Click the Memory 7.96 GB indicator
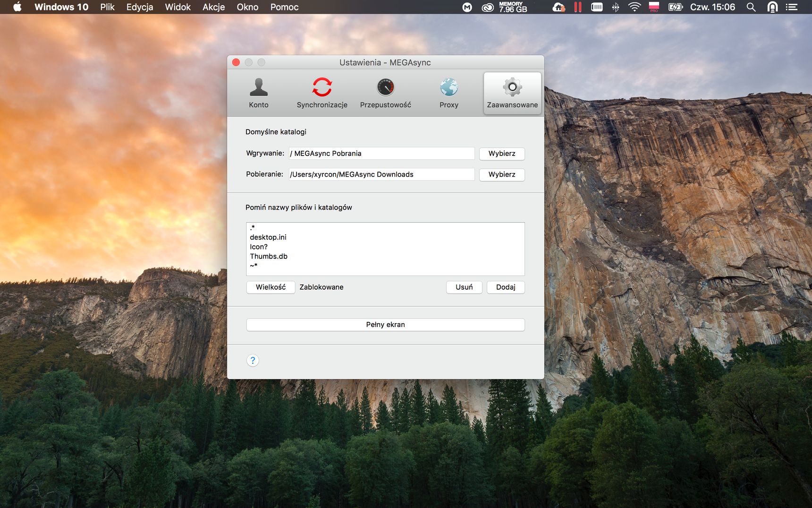 click(x=513, y=7)
